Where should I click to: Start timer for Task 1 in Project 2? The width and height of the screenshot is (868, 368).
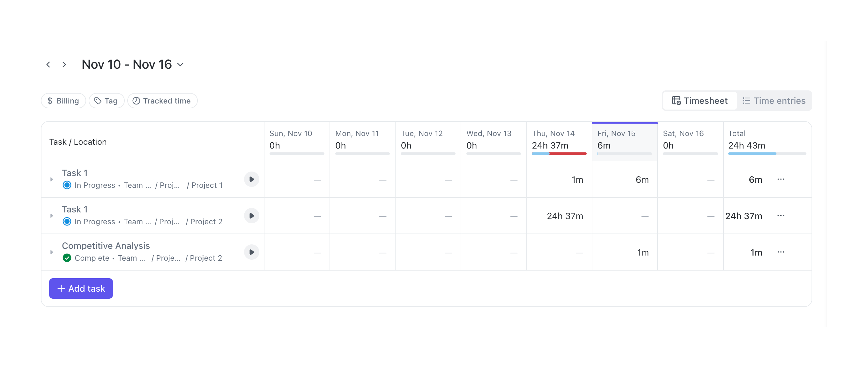click(251, 216)
